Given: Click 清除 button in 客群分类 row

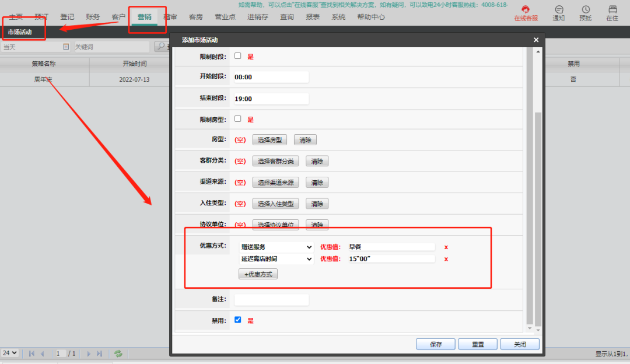Looking at the screenshot, I should click(317, 161).
